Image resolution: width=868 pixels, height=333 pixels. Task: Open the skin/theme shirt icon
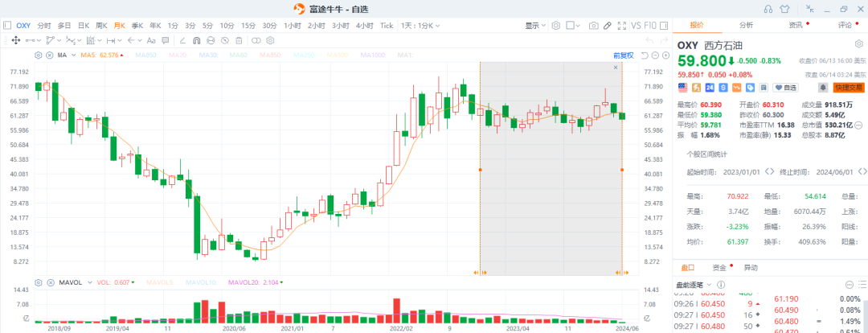(x=784, y=9)
